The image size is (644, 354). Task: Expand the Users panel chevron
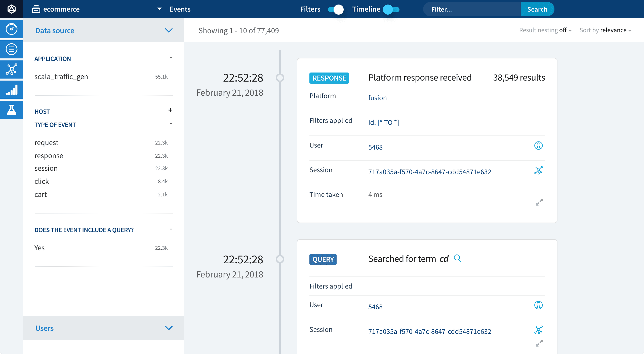click(x=169, y=328)
